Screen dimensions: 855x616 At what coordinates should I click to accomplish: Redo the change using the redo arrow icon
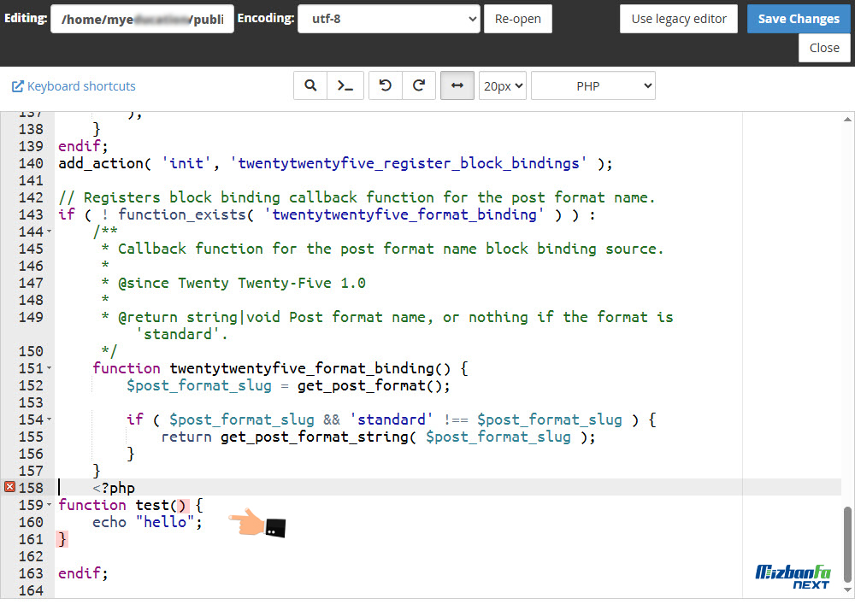[x=419, y=85]
